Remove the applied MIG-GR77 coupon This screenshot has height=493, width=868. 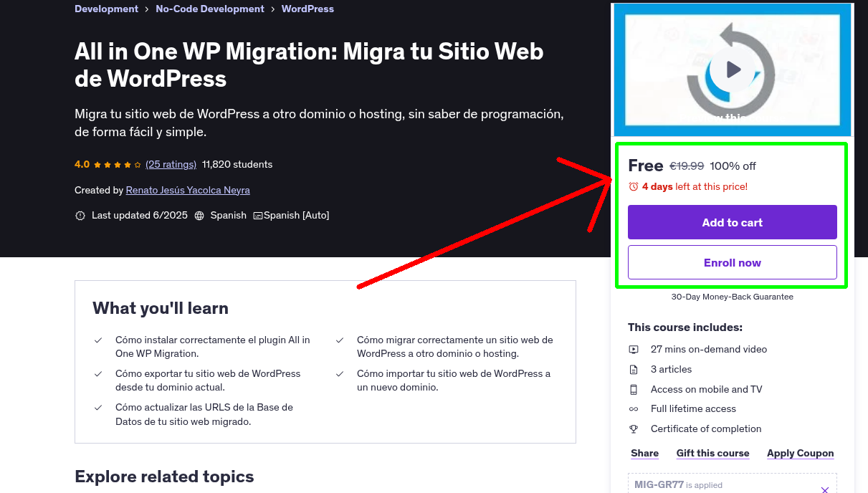[x=825, y=489]
